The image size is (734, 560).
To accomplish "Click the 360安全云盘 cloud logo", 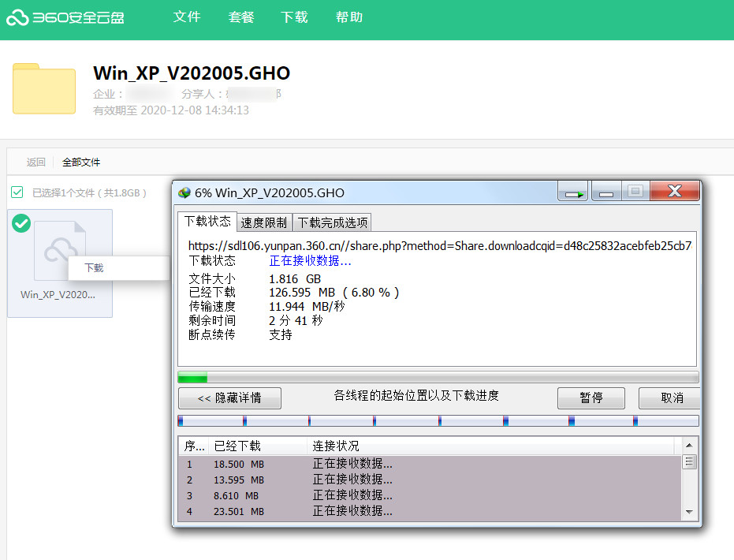I will (65, 18).
